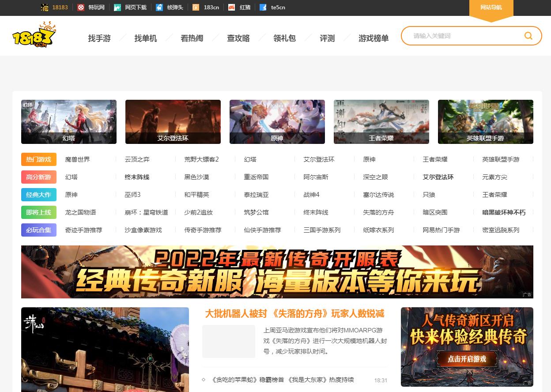Open the 游戏榜单 menu
The width and height of the screenshot is (551, 392).
point(374,38)
